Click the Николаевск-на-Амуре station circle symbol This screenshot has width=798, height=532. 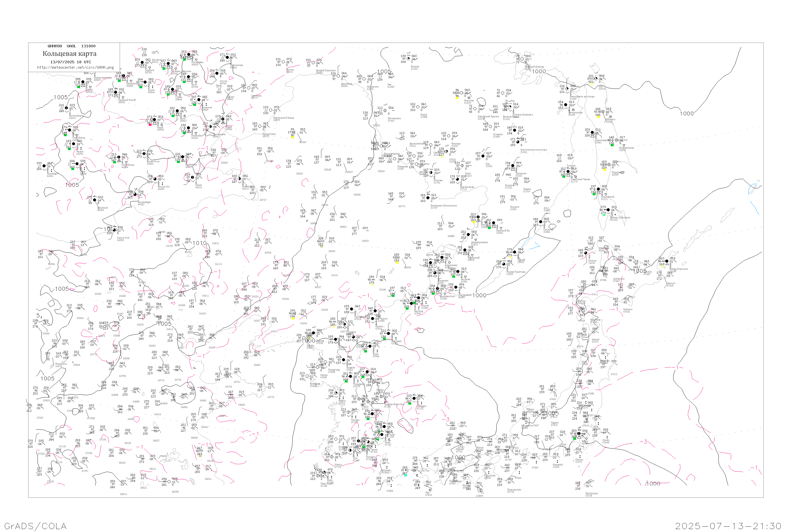coord(567,89)
